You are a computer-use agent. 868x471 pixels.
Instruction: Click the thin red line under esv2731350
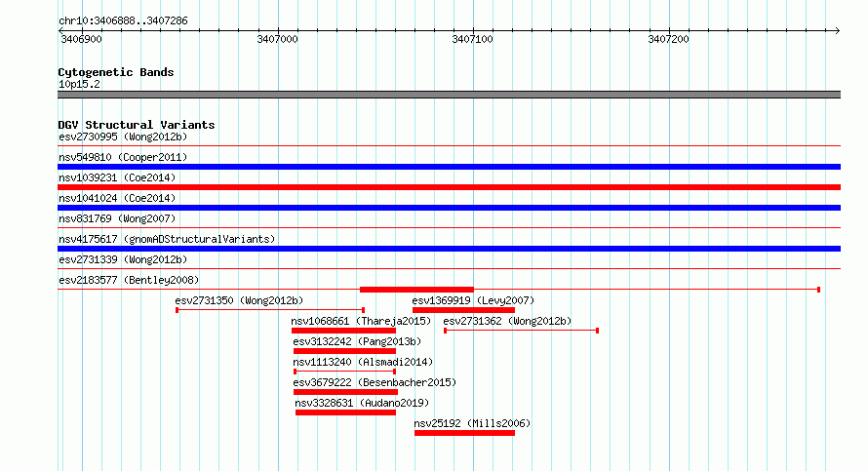tap(270, 310)
